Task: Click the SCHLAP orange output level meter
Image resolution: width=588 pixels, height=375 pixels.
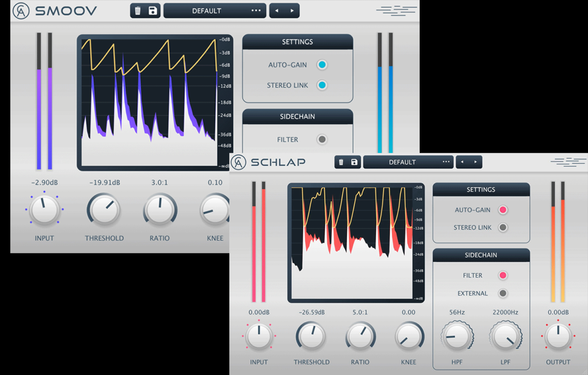Action: [558, 242]
